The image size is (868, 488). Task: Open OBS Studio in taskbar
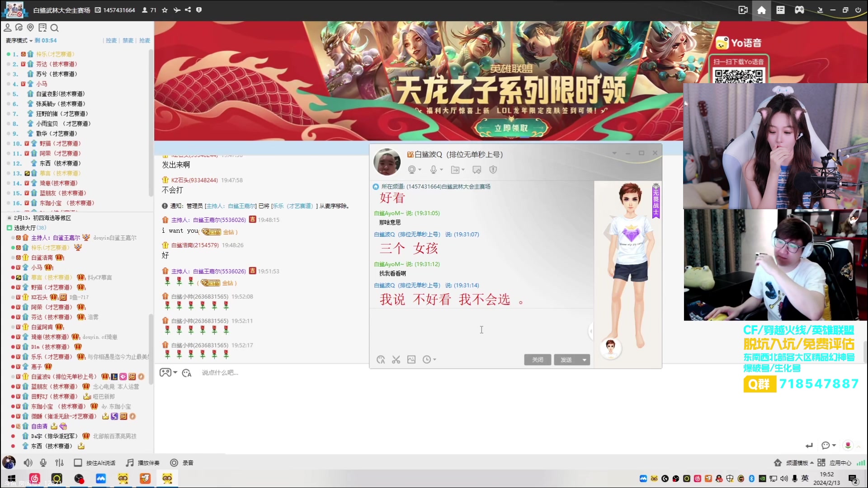(x=79, y=479)
